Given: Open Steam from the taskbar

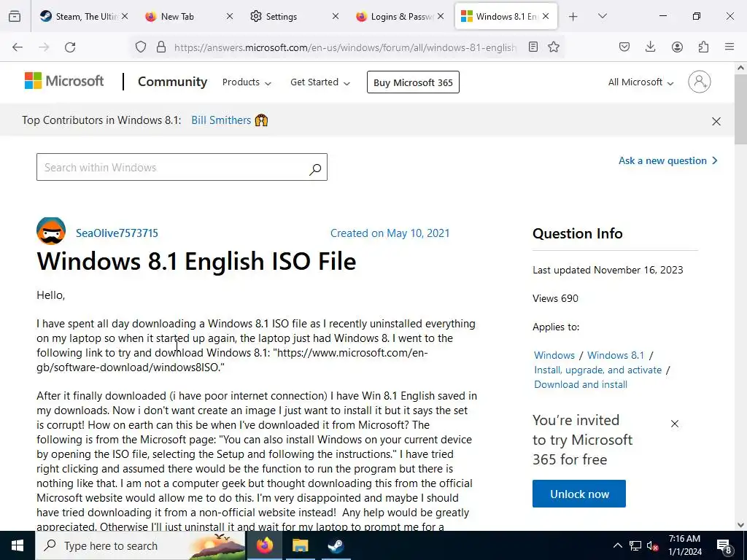Looking at the screenshot, I should click(336, 545).
